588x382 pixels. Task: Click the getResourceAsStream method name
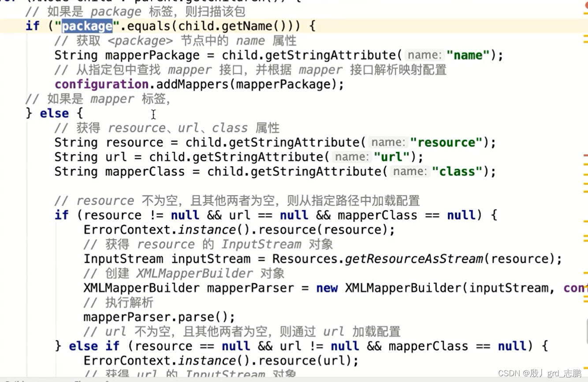(x=414, y=259)
